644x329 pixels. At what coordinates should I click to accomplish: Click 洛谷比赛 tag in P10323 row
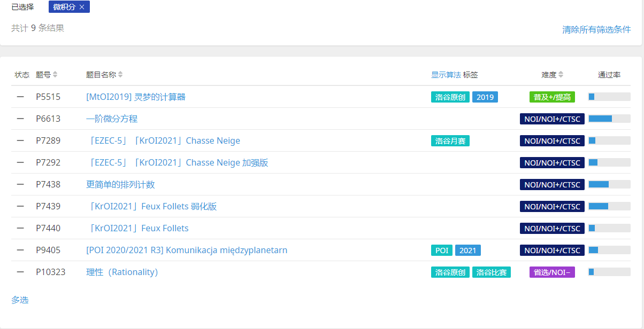[x=492, y=272]
